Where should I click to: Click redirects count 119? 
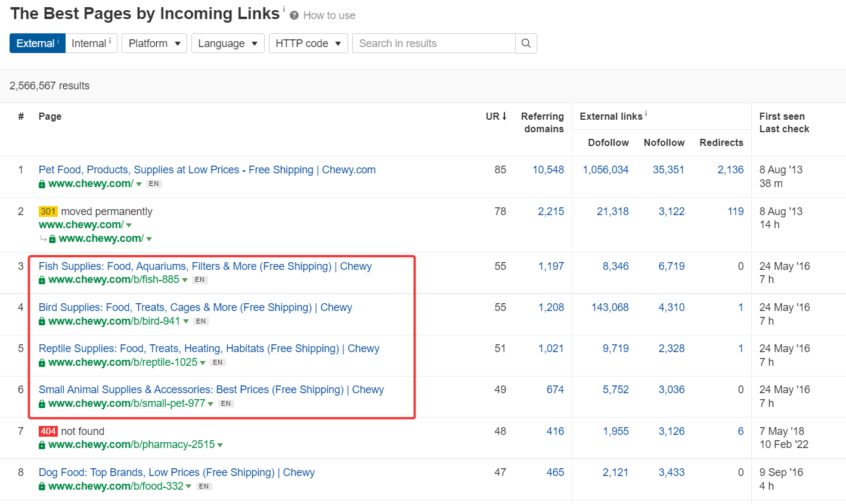tap(736, 211)
